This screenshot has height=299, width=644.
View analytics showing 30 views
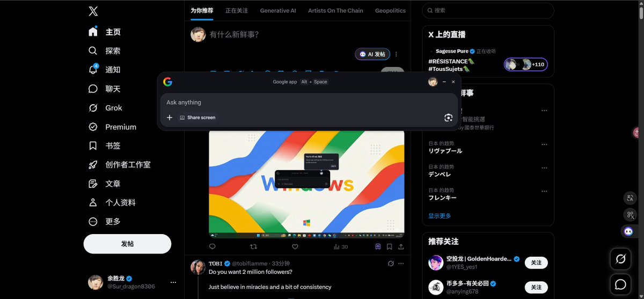[341, 247]
